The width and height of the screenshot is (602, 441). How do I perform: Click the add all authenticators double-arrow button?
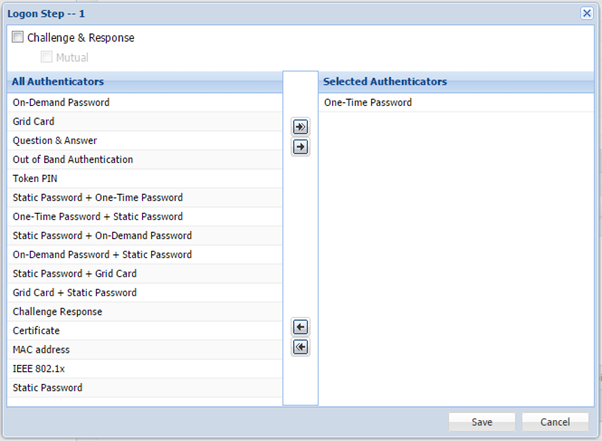click(x=300, y=127)
